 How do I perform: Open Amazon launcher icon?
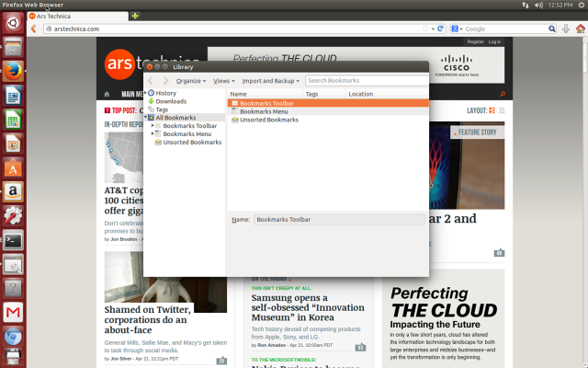13,191
